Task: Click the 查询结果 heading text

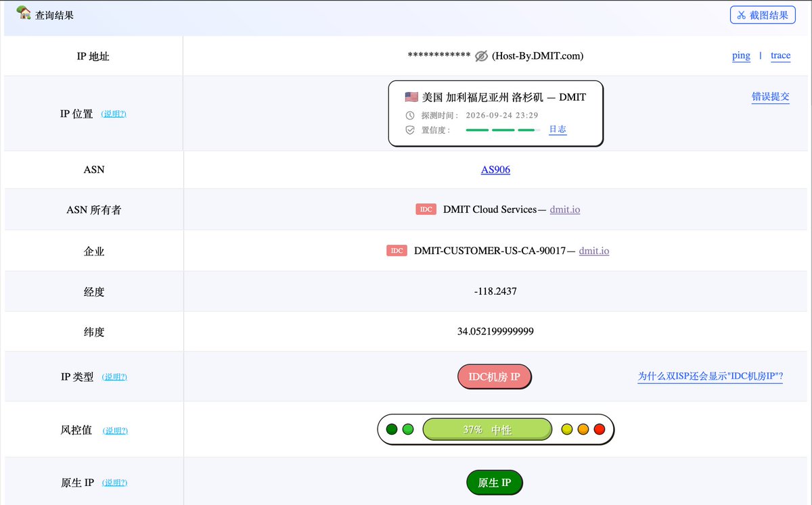Action: (55, 15)
